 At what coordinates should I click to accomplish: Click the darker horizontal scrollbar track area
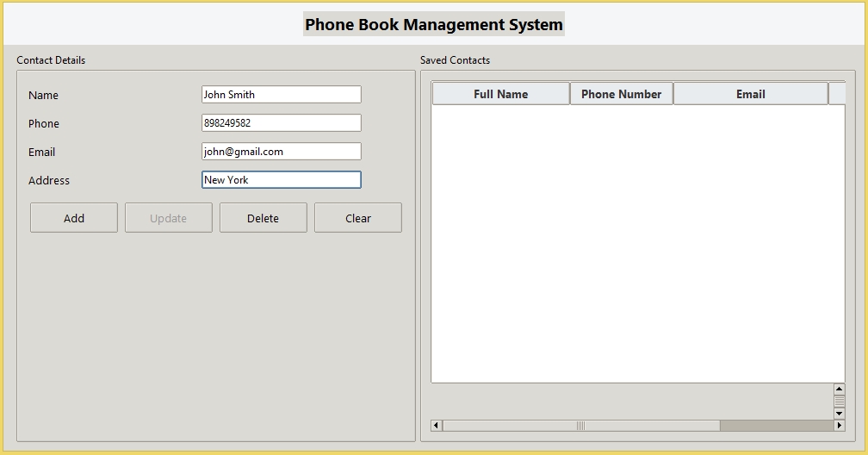click(x=776, y=426)
